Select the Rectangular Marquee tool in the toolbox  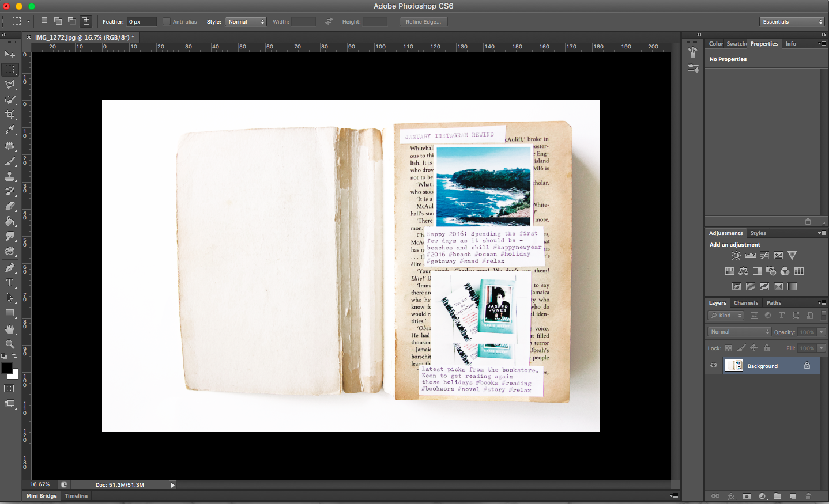[10, 70]
